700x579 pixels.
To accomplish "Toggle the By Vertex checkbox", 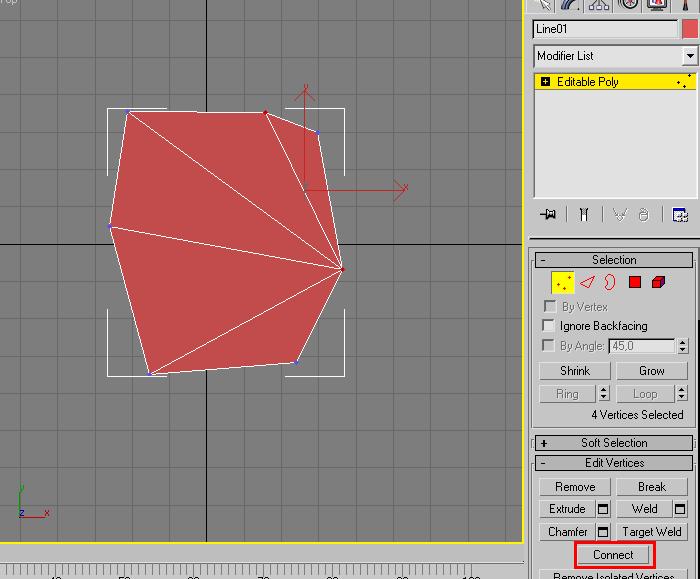I will click(550, 307).
